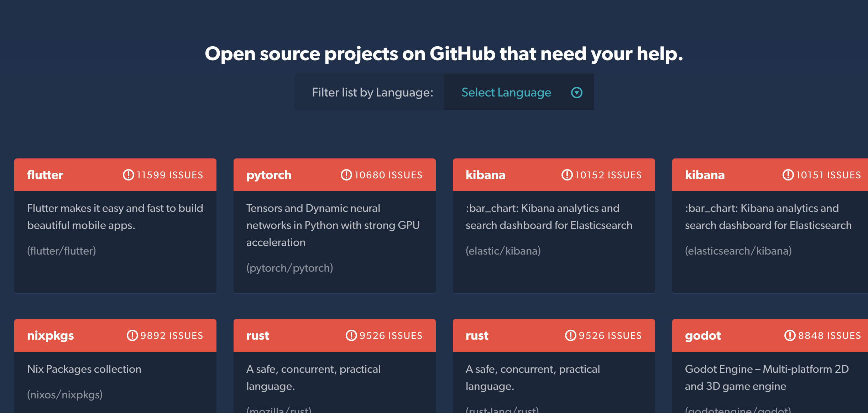Open the godot project title
The width and height of the screenshot is (868, 413).
pyautogui.click(x=703, y=336)
